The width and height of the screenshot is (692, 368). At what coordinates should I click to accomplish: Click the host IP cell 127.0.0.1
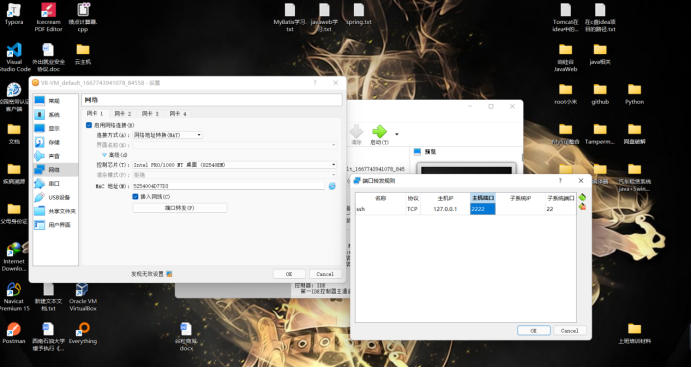445,209
